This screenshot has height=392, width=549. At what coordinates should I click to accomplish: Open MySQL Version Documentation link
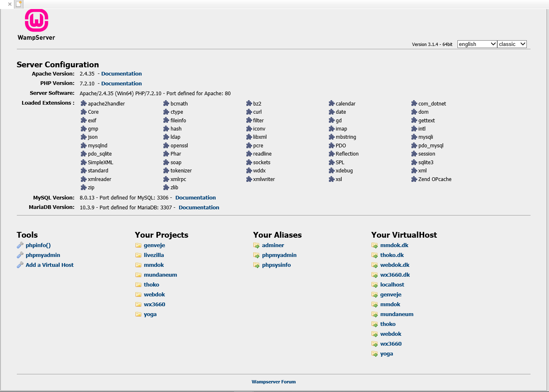pos(195,198)
